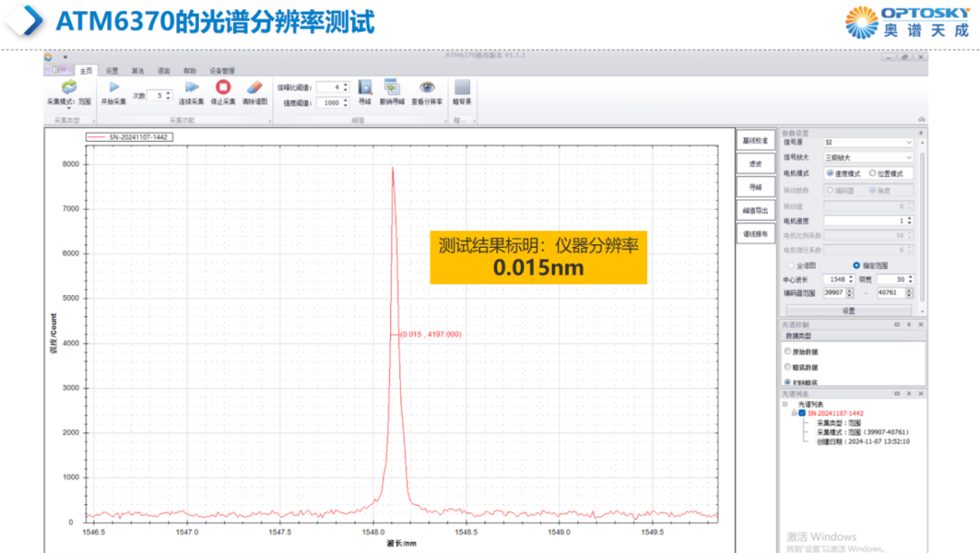This screenshot has width=980, height=553.
Task: Click the application logo icon in title bar
Action: tap(48, 57)
